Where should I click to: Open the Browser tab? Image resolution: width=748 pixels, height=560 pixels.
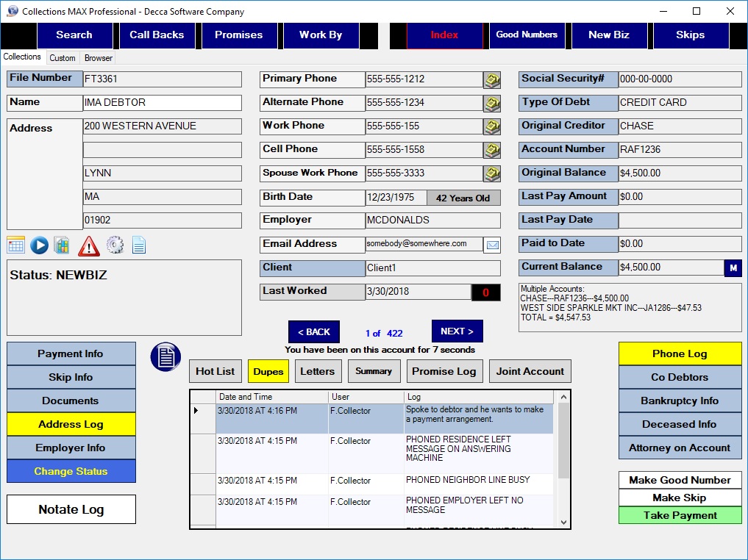(99, 58)
